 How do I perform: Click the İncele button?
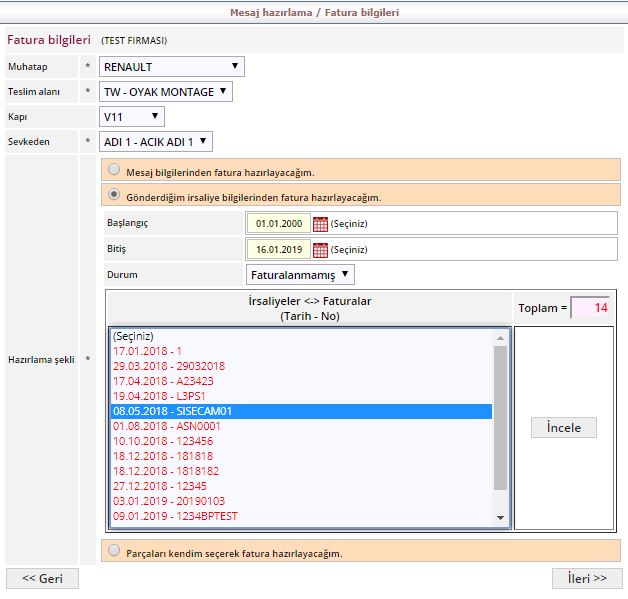tap(563, 428)
